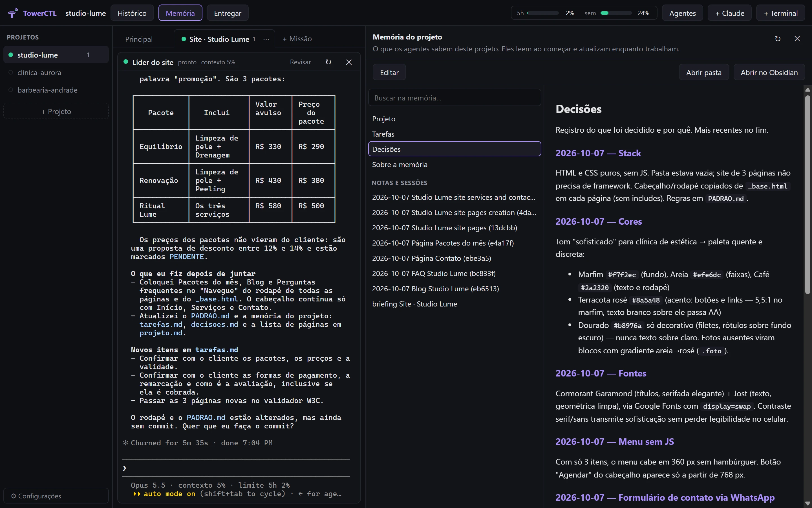The image size is (812, 508).
Task: Click the studio-lume title in the top bar
Action: [85, 13]
